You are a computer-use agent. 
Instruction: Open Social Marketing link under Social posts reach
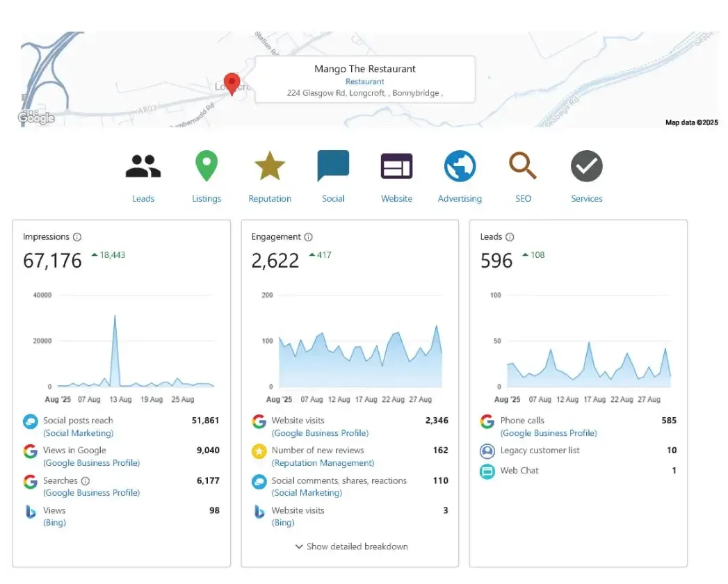(x=78, y=433)
